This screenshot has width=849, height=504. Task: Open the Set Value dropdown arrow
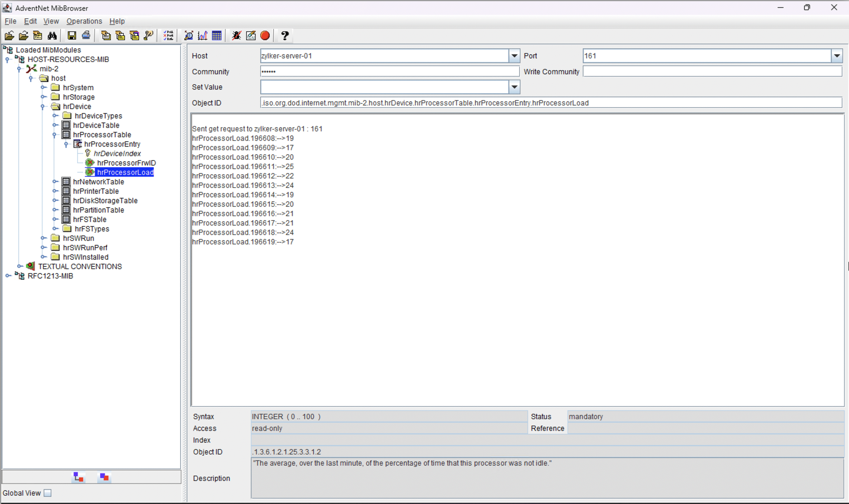[x=514, y=87]
